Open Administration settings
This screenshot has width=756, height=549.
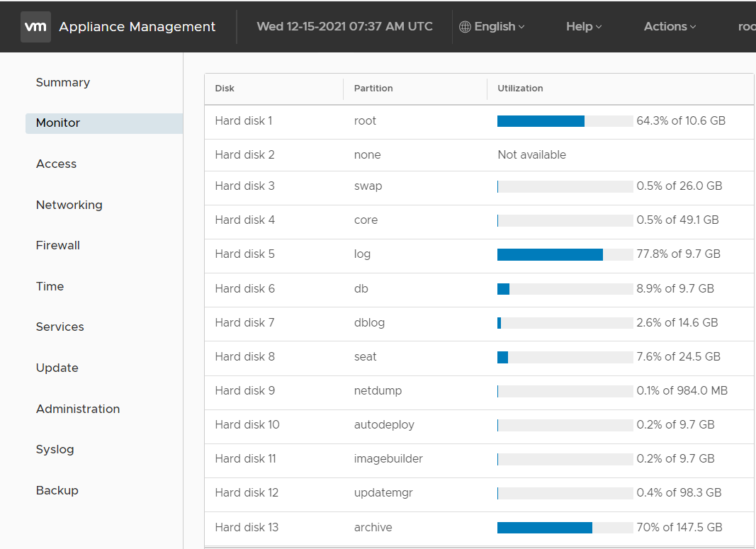click(x=77, y=409)
